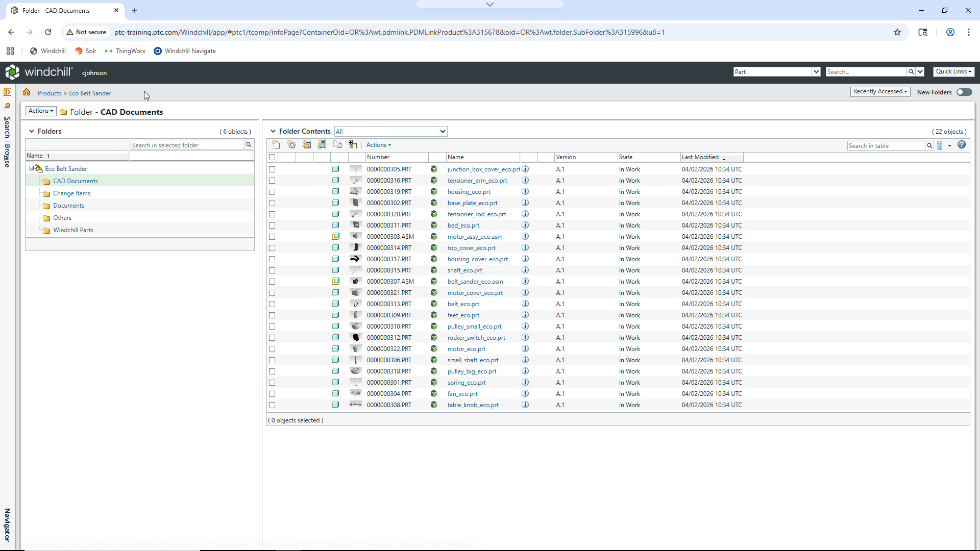Check the box for 0000000308.PRT row
Viewport: 980px width, 551px height.
tap(272, 405)
